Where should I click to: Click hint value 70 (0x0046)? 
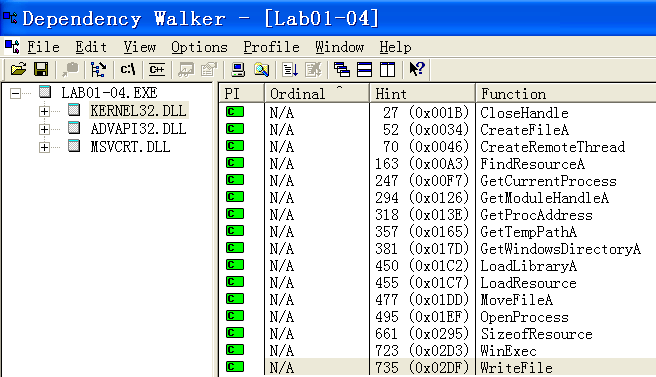tap(425, 147)
